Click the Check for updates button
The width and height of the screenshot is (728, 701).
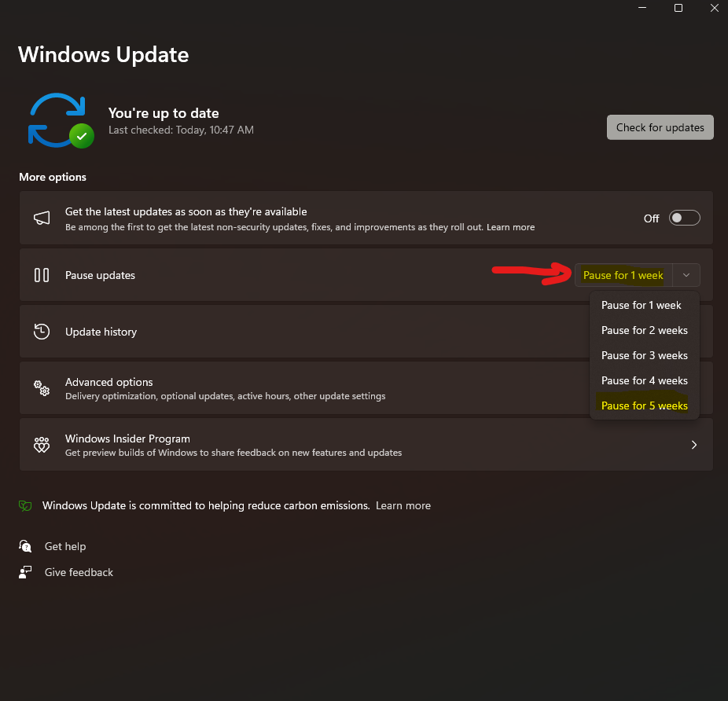[660, 127]
